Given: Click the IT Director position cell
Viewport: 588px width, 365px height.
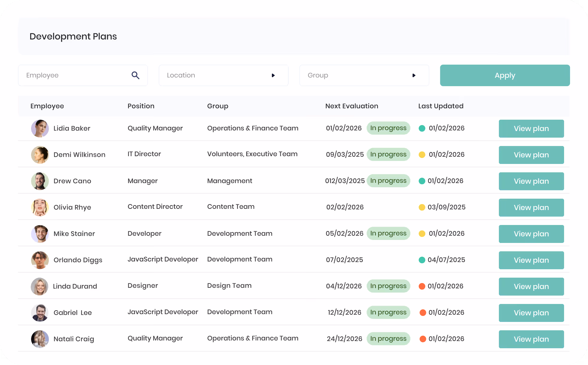Looking at the screenshot, I should (144, 154).
